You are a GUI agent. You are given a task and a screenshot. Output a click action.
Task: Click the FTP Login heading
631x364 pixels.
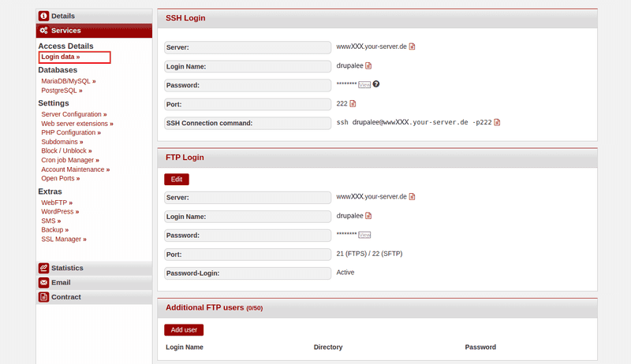point(185,158)
